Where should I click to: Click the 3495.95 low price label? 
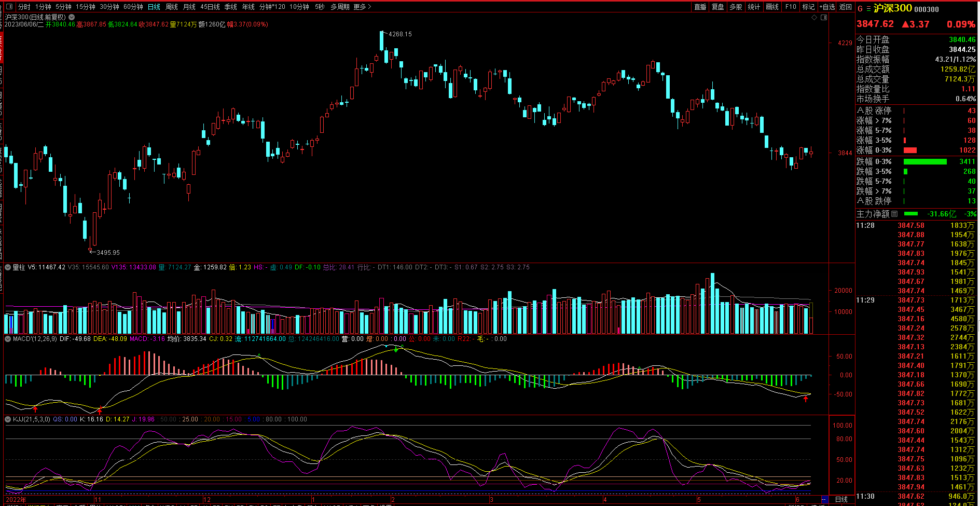[108, 253]
